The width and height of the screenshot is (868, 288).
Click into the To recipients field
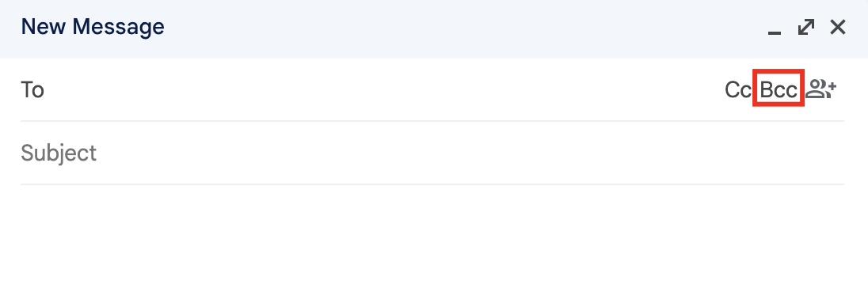(x=382, y=89)
